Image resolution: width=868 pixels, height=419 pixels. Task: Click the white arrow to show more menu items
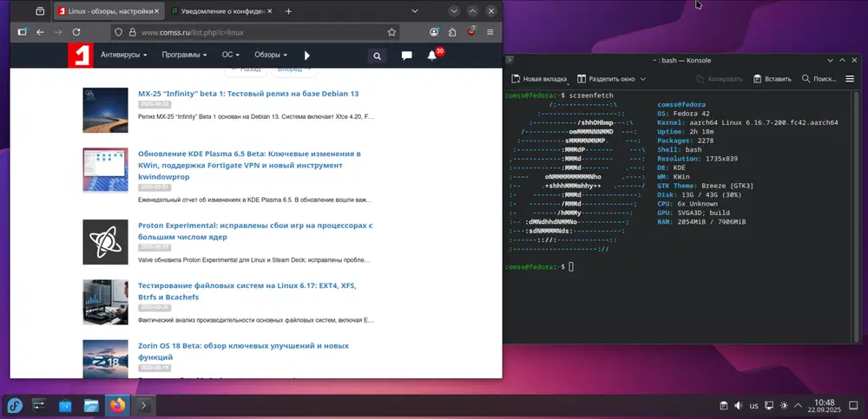click(307, 56)
